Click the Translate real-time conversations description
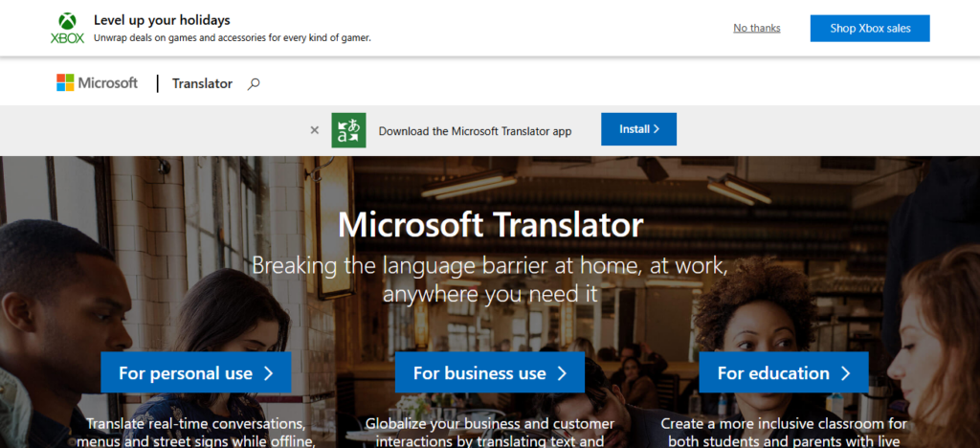This screenshot has height=448, width=980. [195, 433]
